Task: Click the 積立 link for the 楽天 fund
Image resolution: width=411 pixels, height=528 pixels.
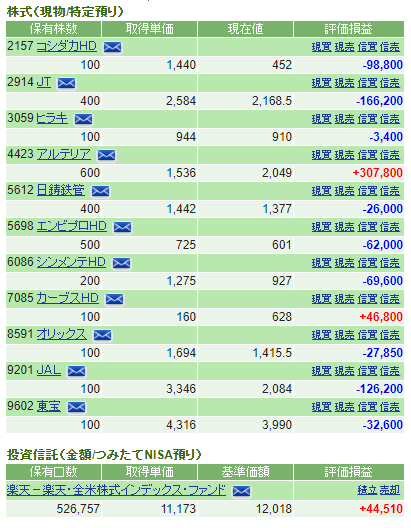Action: point(367,491)
